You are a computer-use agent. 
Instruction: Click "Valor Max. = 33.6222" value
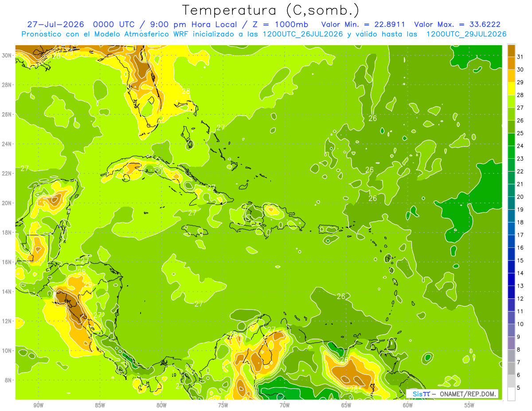457,24
